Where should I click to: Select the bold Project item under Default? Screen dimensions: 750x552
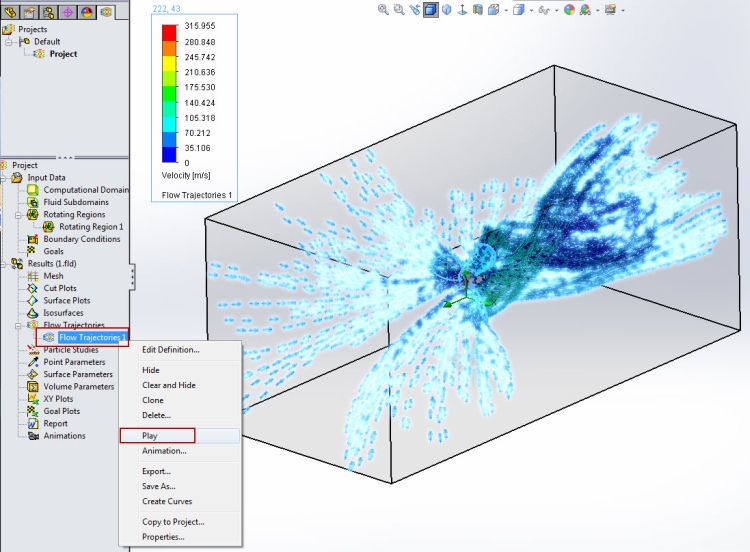click(63, 54)
